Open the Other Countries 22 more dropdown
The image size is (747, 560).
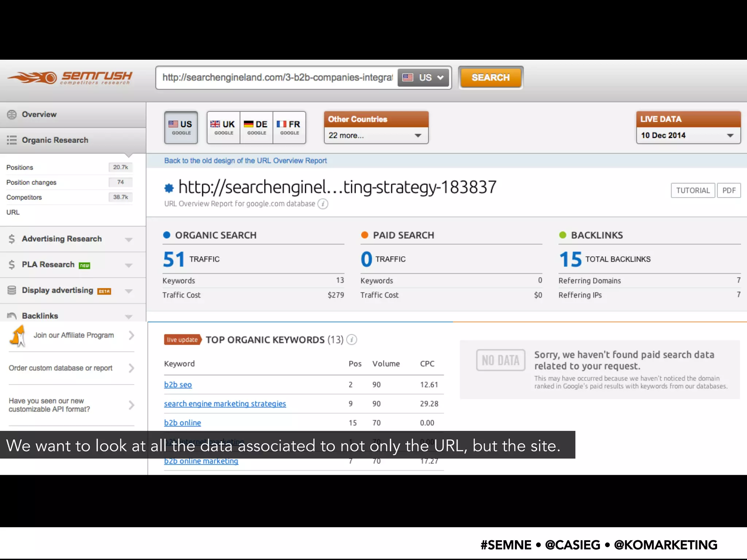pos(376,135)
